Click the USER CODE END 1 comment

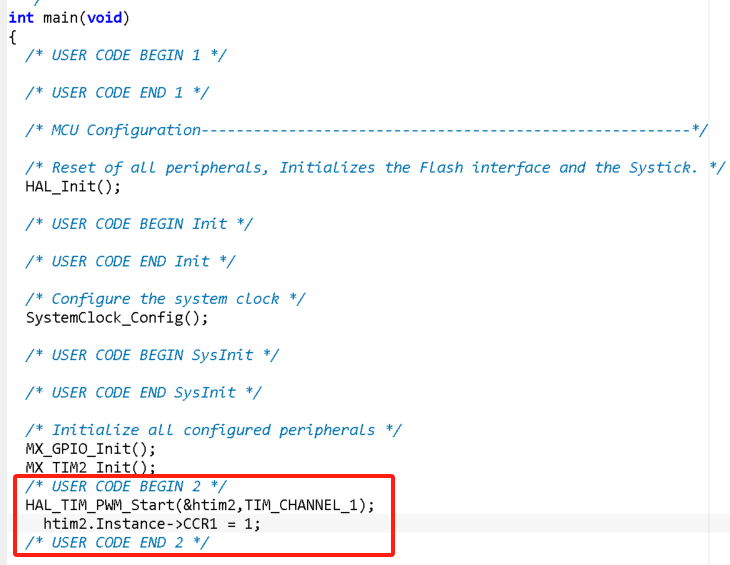point(117,93)
